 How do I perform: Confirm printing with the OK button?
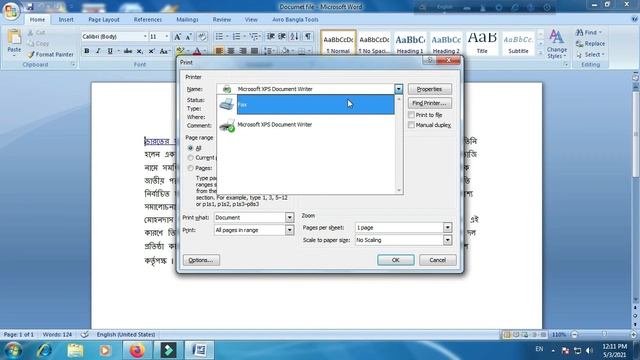(x=396, y=260)
